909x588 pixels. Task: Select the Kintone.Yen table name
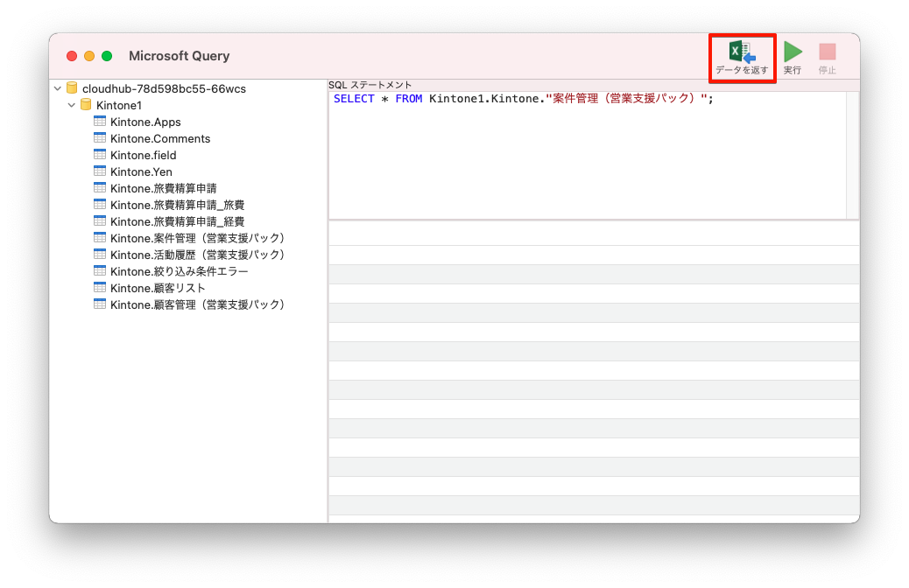pyautogui.click(x=141, y=172)
